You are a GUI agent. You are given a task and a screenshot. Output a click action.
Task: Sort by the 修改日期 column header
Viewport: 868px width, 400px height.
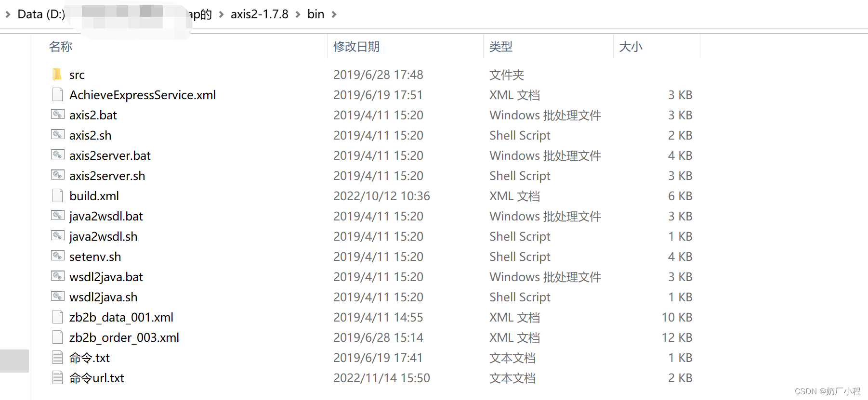356,46
